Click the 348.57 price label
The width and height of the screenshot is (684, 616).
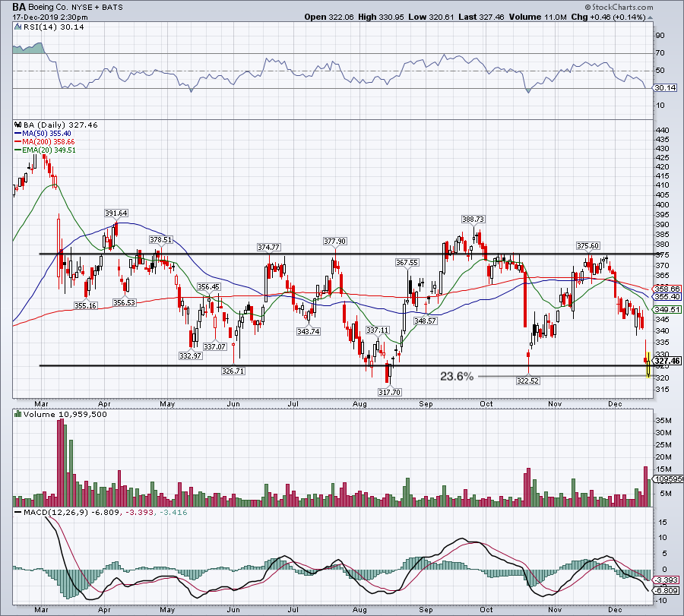[x=426, y=321]
